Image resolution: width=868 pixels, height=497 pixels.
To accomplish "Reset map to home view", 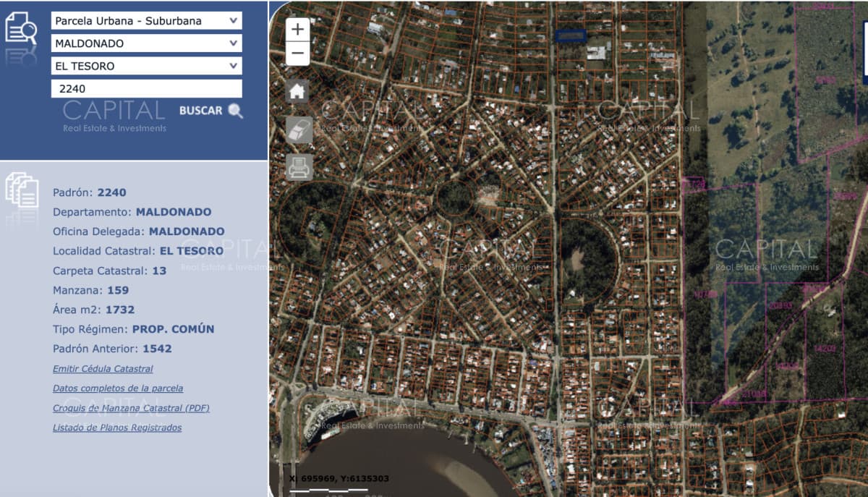I will coord(298,91).
